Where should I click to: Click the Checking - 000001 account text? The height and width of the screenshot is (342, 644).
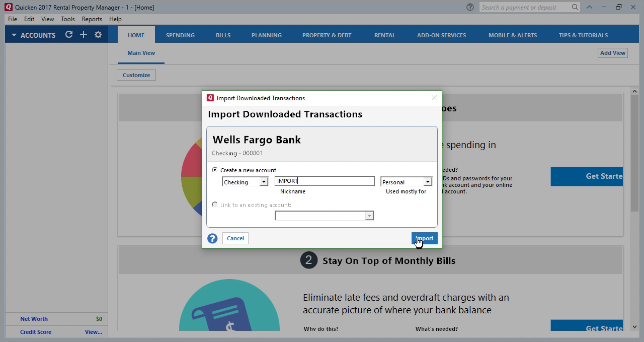click(237, 153)
